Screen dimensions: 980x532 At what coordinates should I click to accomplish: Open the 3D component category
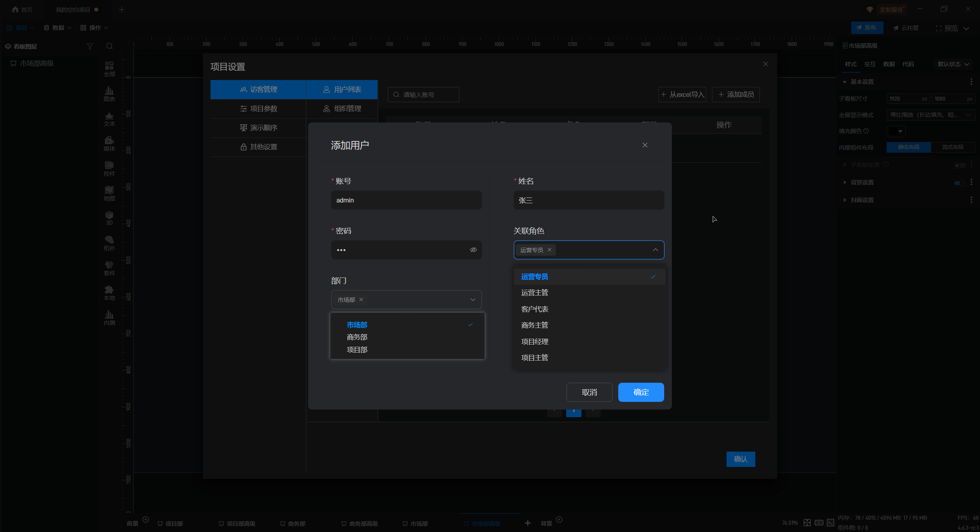pyautogui.click(x=109, y=218)
